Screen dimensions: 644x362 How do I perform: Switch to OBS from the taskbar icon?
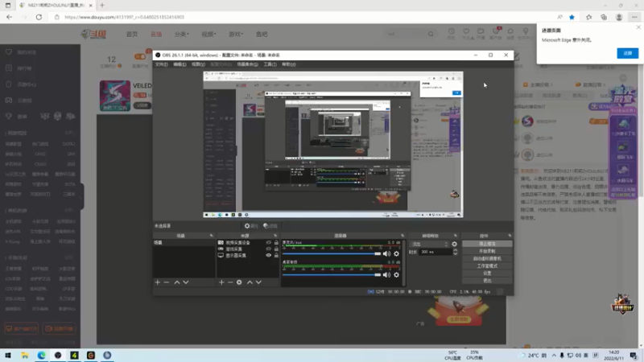58,355
